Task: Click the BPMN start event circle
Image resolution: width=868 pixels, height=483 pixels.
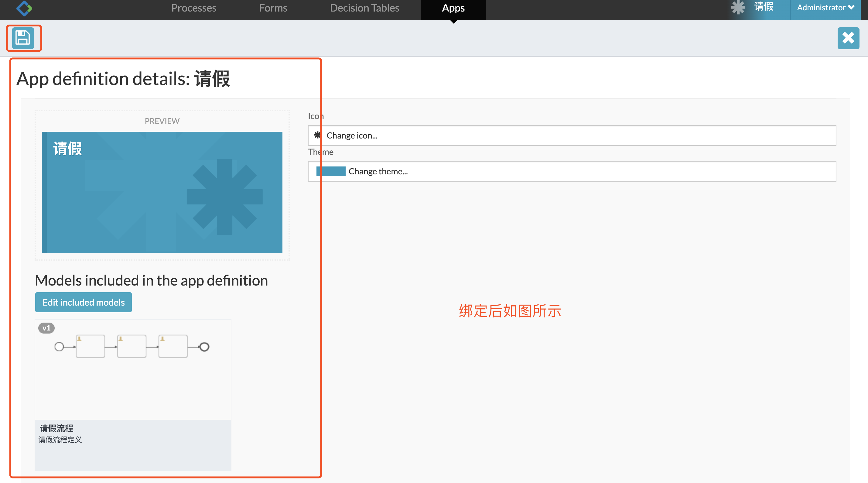Action: pos(59,347)
